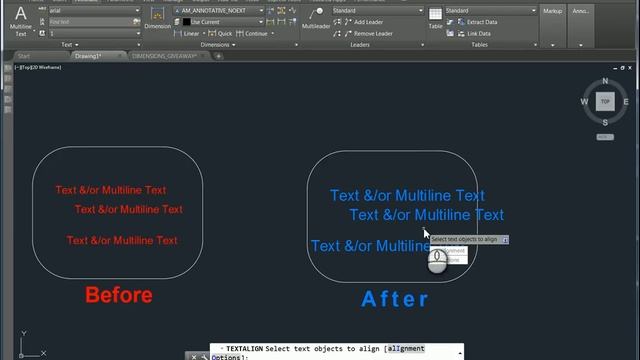Image resolution: width=640 pixels, height=360 pixels.
Task: Insert a Table from the Tables panel
Action: coord(435,19)
